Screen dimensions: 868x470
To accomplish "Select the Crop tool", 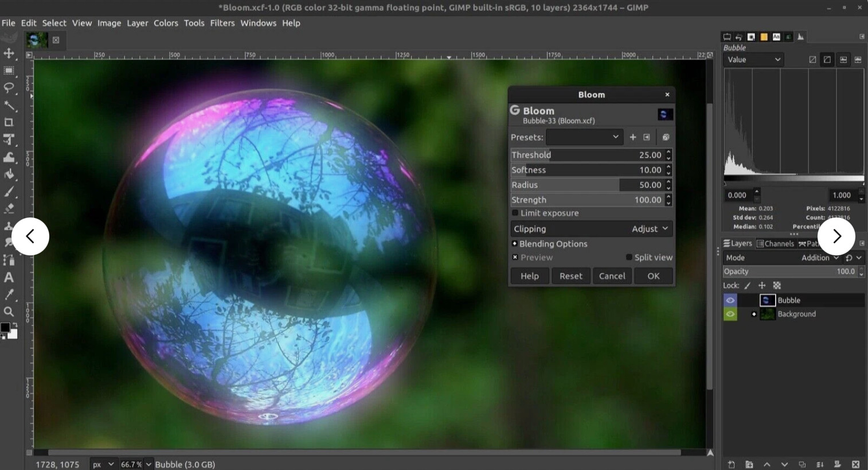I will [9, 122].
